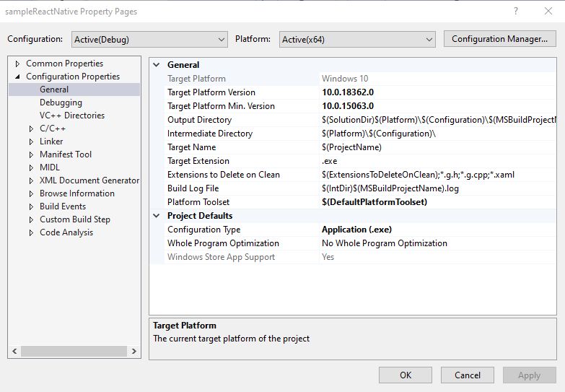Select the Configuration Type property
The image size is (565, 392).
click(x=203, y=230)
